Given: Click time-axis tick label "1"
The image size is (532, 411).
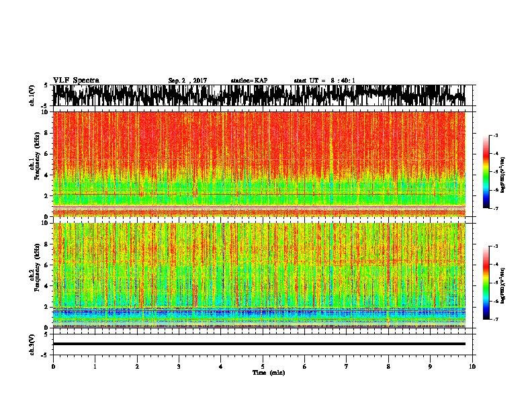Looking at the screenshot, I should tap(95, 367).
